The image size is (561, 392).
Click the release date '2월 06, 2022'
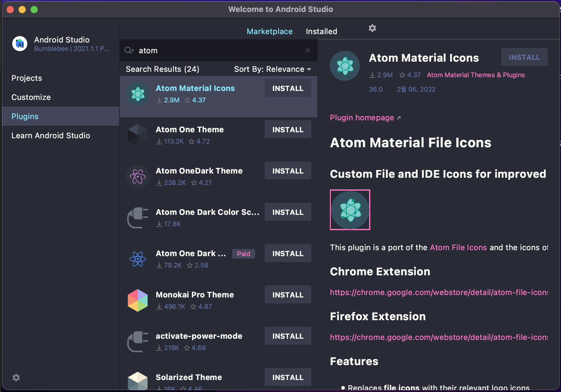pos(416,89)
